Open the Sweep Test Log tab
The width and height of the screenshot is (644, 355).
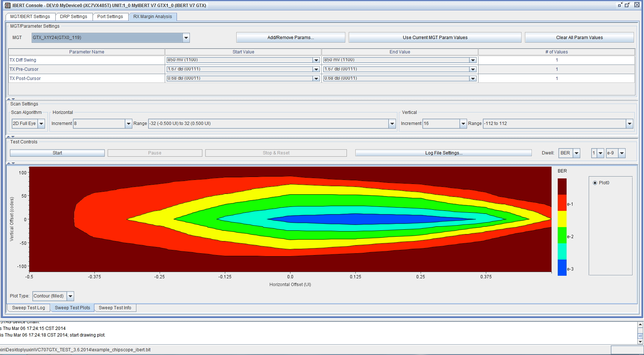(28, 308)
